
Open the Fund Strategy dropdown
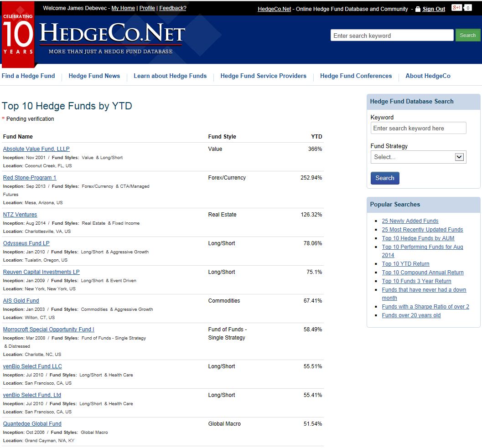[418, 157]
